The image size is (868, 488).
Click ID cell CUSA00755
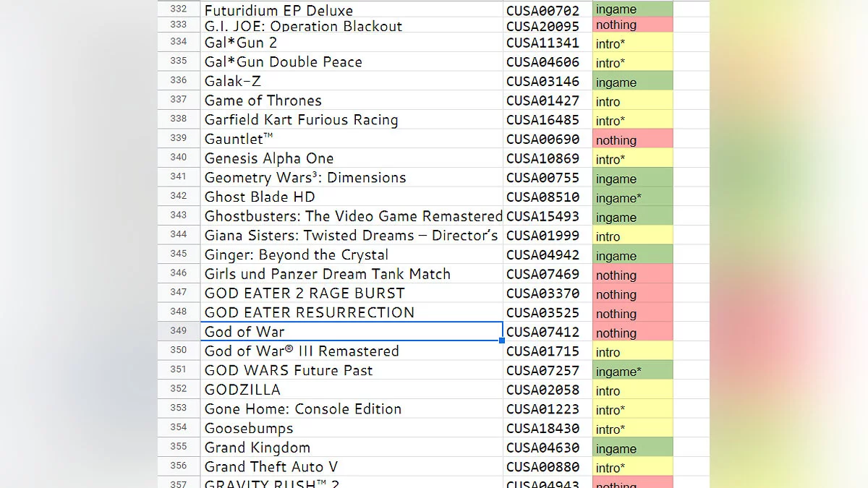(x=548, y=178)
